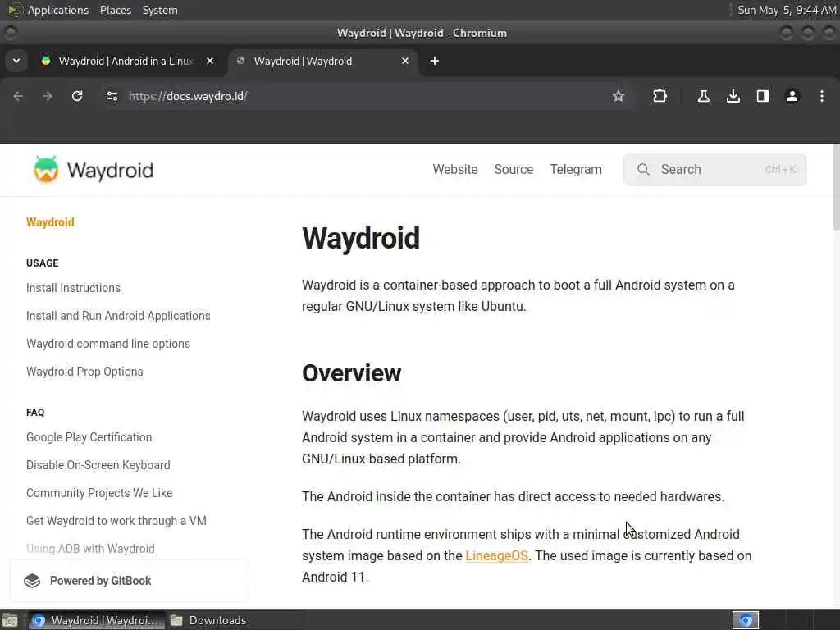The height and width of the screenshot is (630, 840).
Task: Click the Waydroid page heading
Action: pos(361,238)
